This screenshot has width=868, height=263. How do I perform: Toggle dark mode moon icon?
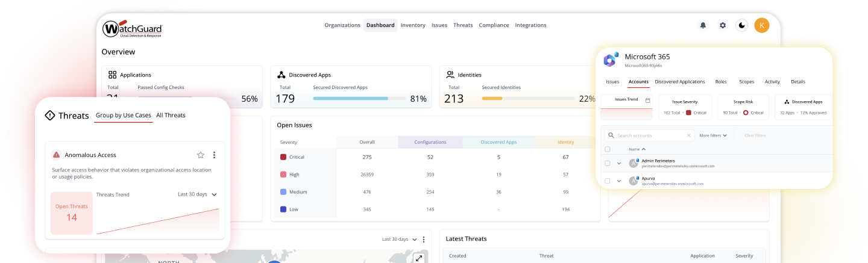tap(742, 25)
